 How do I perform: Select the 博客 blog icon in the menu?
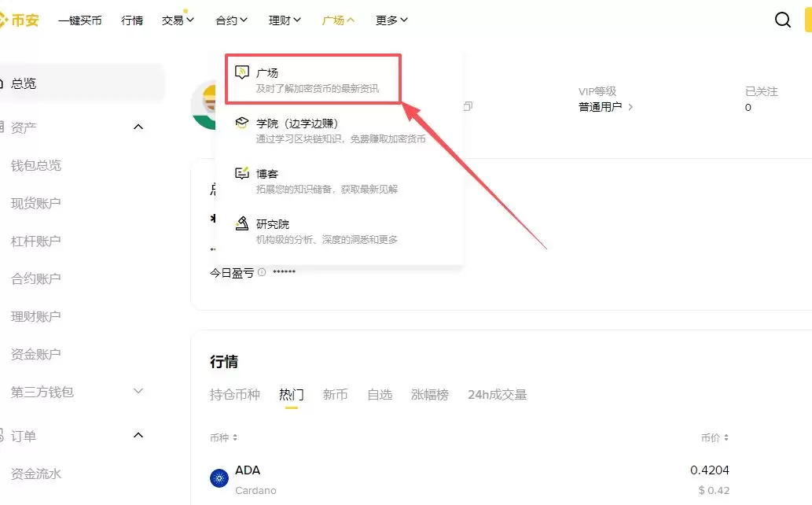(x=242, y=172)
